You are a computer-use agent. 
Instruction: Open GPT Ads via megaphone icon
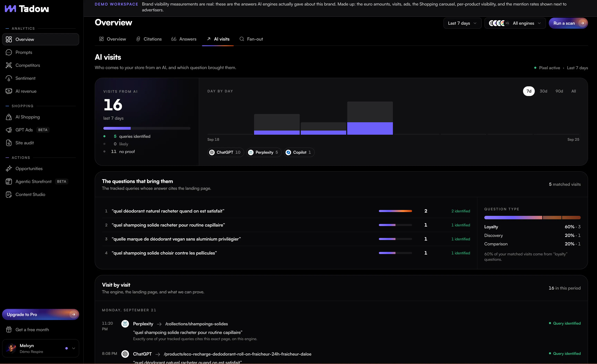pos(9,130)
